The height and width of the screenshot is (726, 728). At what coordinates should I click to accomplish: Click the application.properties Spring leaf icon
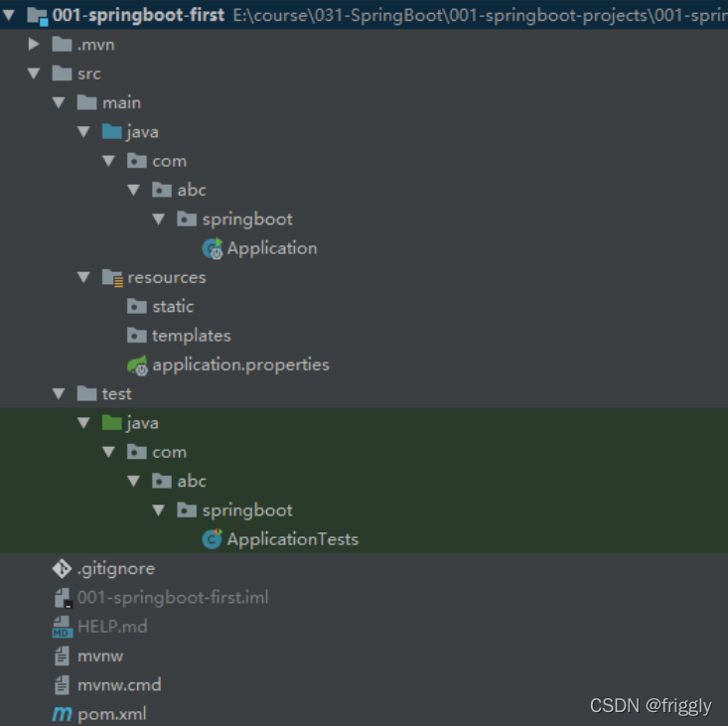click(x=137, y=365)
